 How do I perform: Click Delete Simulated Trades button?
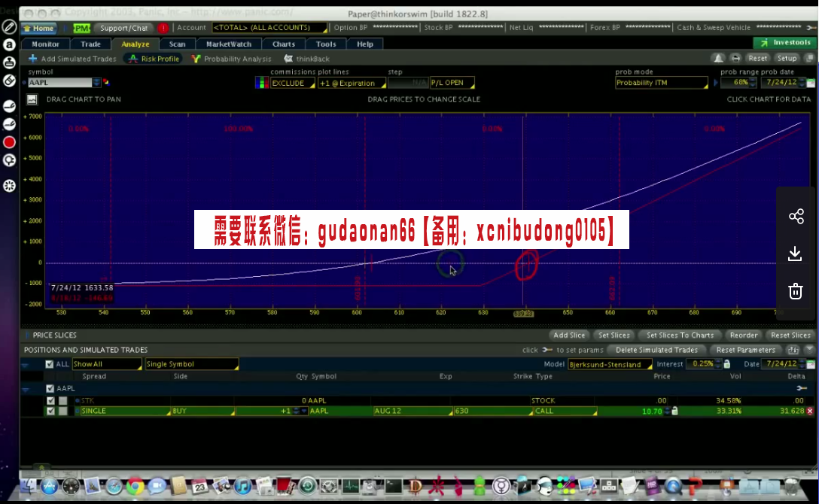point(656,350)
